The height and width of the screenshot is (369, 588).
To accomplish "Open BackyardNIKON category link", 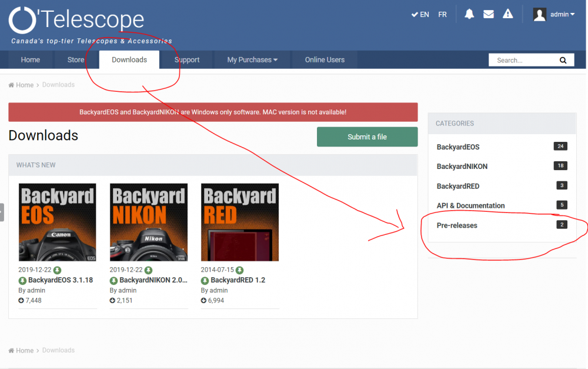I will (x=462, y=167).
